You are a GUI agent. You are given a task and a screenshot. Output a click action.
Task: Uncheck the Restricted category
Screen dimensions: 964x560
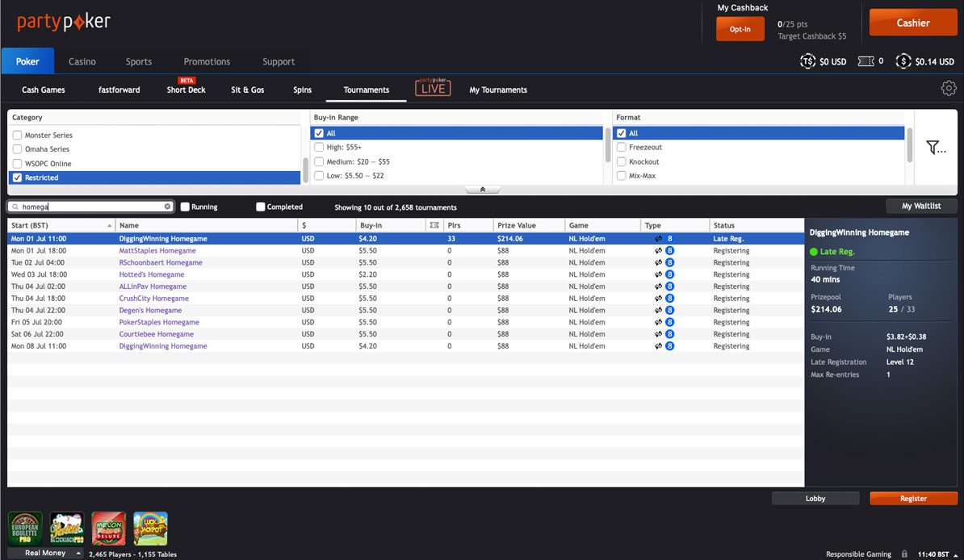(17, 178)
